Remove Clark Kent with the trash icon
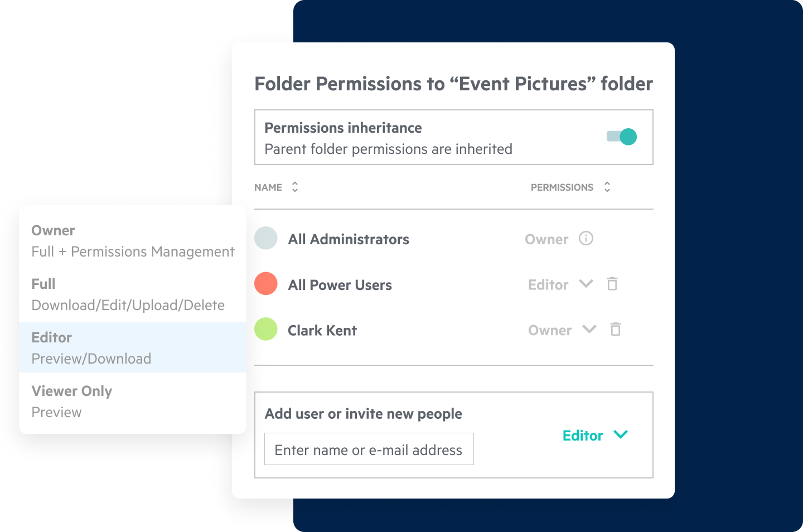Viewport: 803px width, 532px height. pyautogui.click(x=615, y=330)
